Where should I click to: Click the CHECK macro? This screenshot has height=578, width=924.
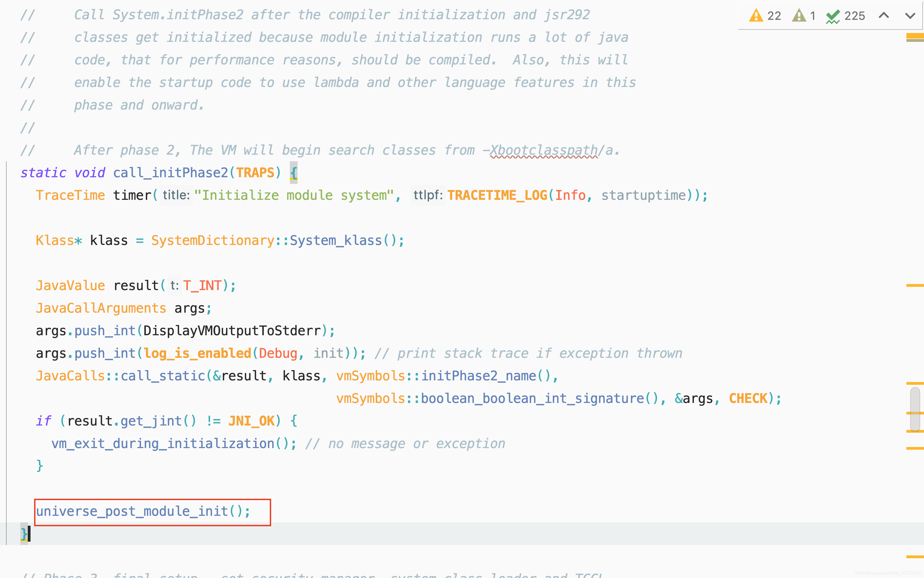[748, 398]
